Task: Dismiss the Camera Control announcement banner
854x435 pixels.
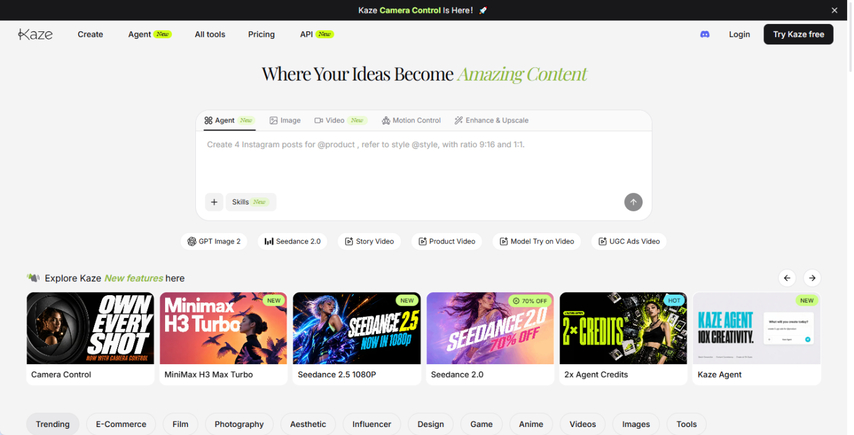Action: 834,10
